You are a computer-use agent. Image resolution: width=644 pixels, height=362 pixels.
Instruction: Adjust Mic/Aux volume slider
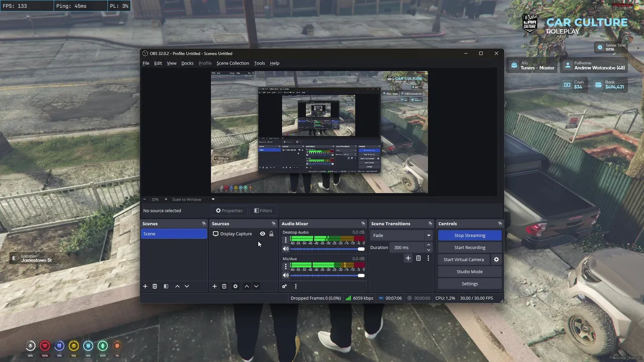click(x=327, y=275)
